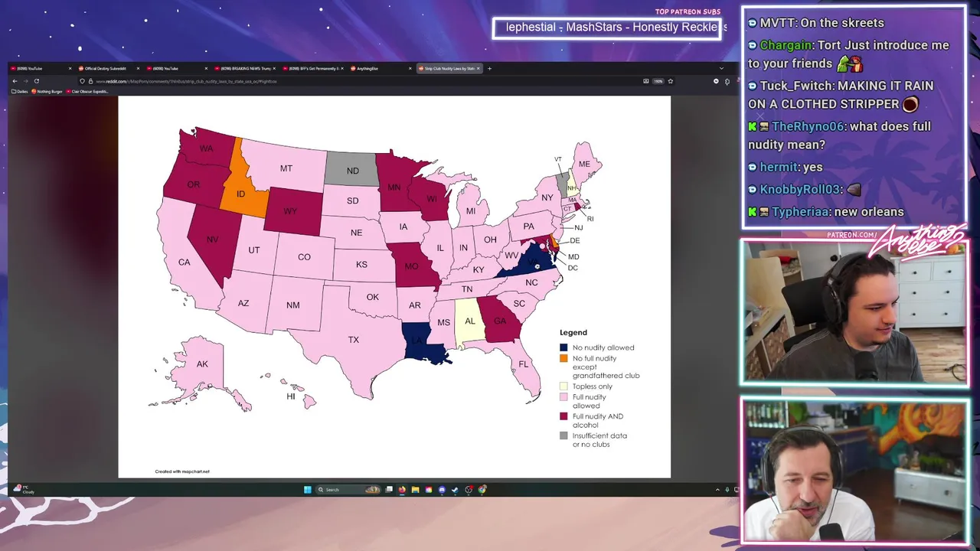Open the 150% zoom level indicator
The width and height of the screenshot is (980, 551).
pos(658,81)
